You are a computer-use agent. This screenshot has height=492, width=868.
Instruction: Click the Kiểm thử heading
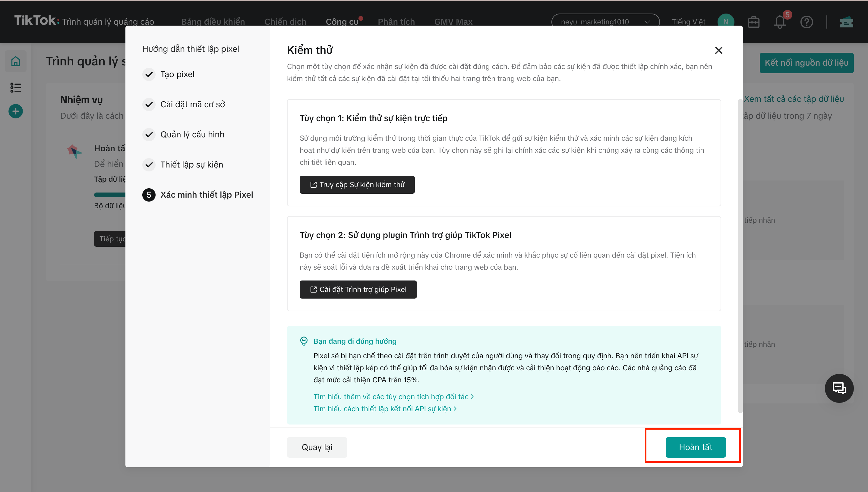point(310,50)
